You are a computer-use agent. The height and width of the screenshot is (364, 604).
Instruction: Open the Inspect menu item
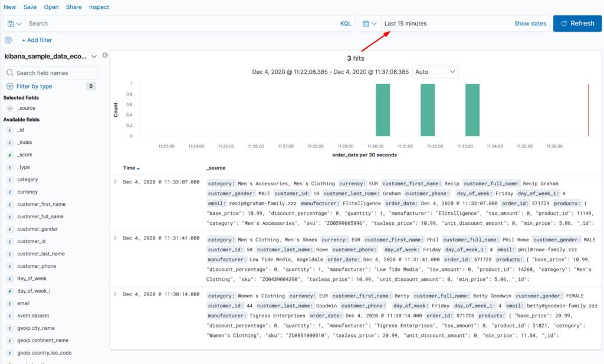click(x=99, y=7)
